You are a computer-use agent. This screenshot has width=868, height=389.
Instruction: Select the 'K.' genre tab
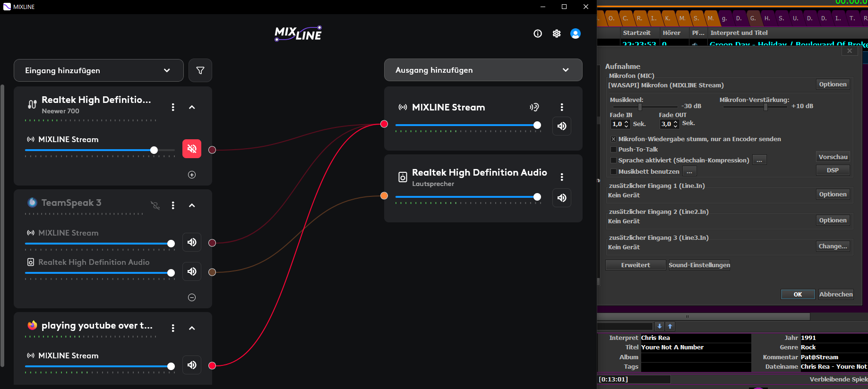point(668,18)
